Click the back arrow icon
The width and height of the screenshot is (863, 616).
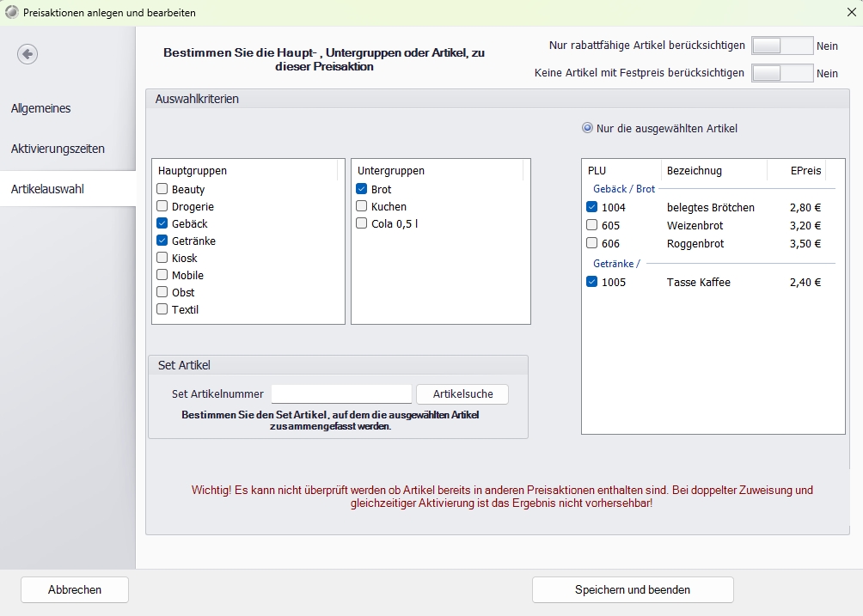click(x=28, y=54)
